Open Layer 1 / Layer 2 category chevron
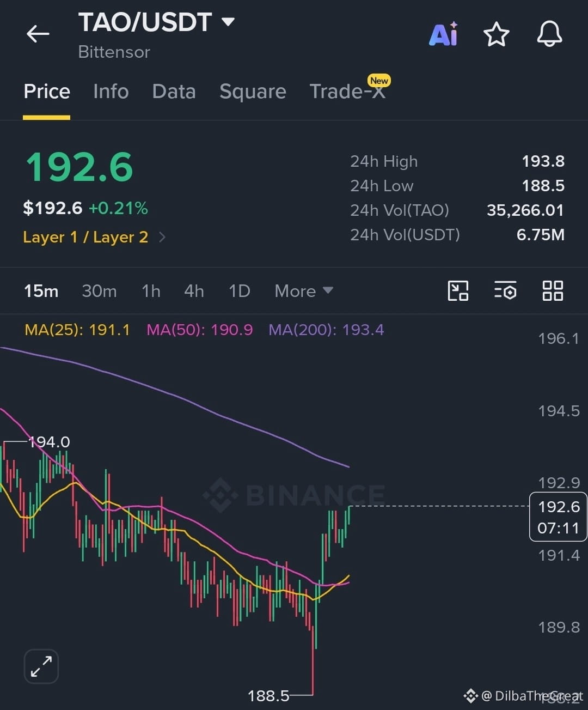This screenshot has height=710, width=588. 162,237
